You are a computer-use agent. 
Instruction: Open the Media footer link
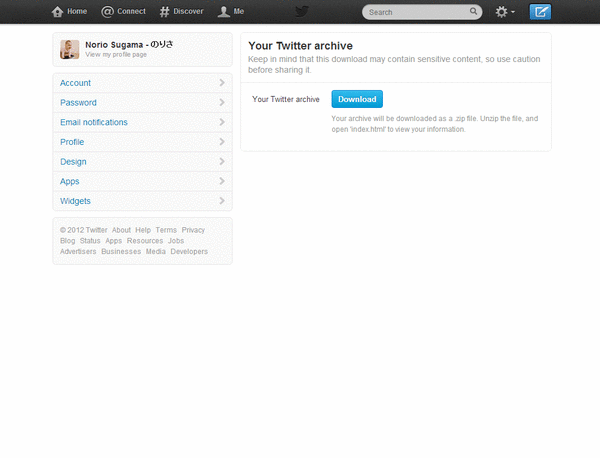156,251
